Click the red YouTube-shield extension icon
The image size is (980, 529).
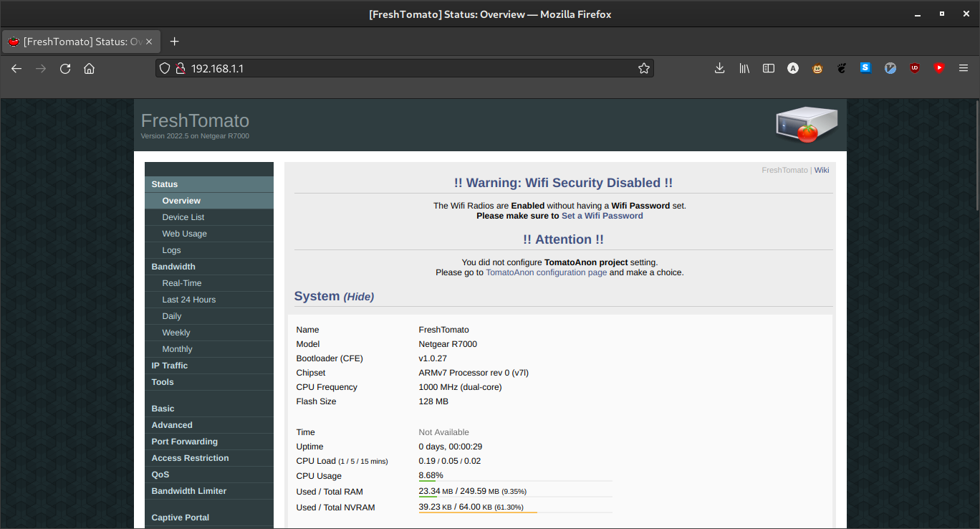939,68
